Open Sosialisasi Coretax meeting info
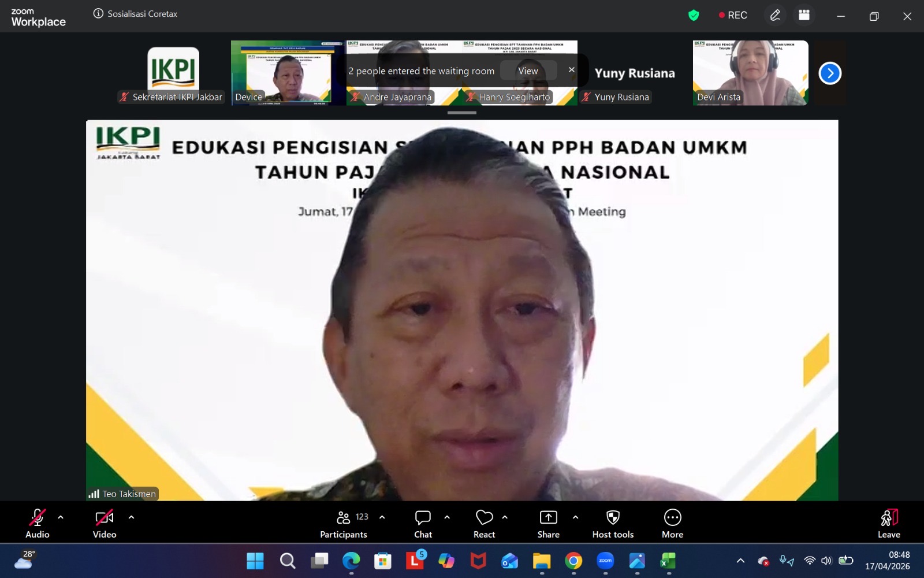The image size is (924, 578). [x=135, y=13]
